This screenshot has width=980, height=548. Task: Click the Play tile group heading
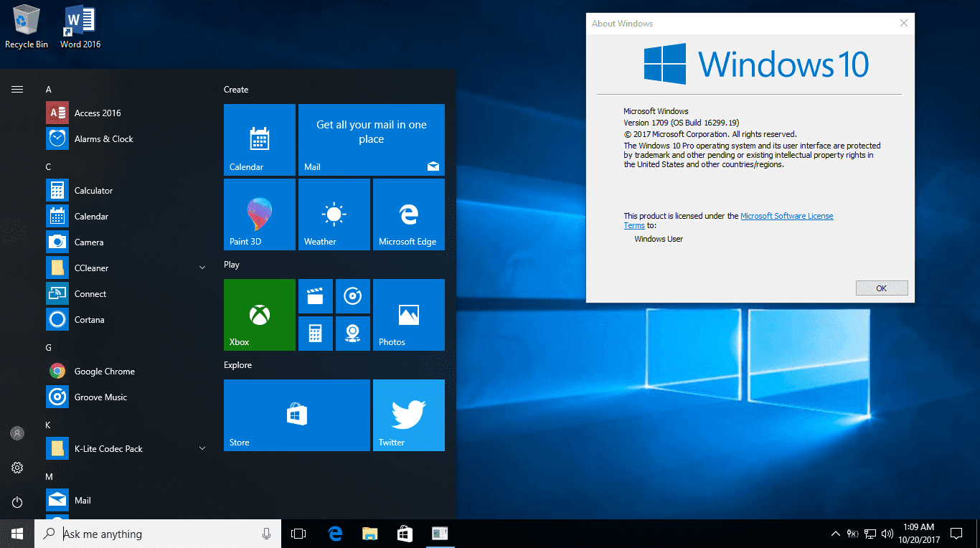click(x=232, y=265)
